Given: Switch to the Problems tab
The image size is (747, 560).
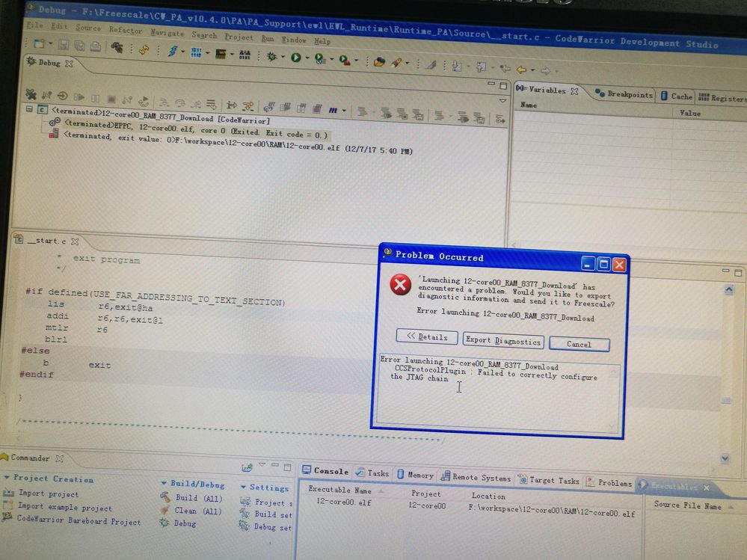Looking at the screenshot, I should click(x=609, y=482).
